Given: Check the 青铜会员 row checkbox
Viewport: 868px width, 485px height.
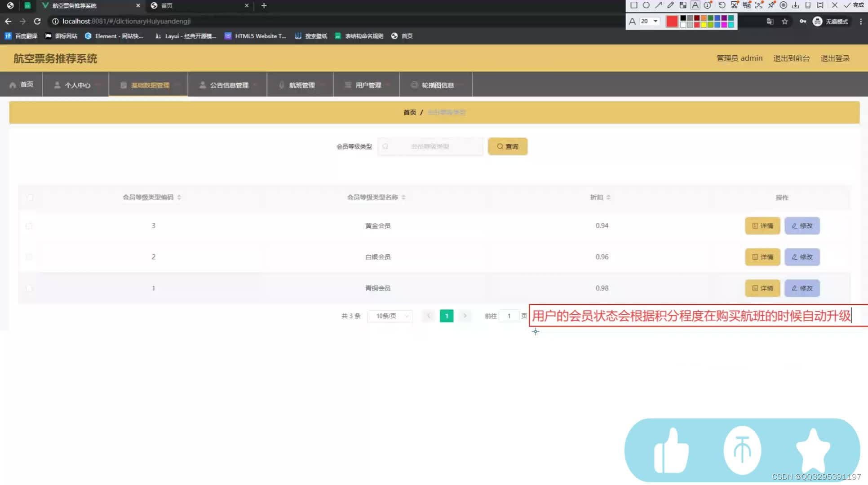Looking at the screenshot, I should [x=29, y=288].
